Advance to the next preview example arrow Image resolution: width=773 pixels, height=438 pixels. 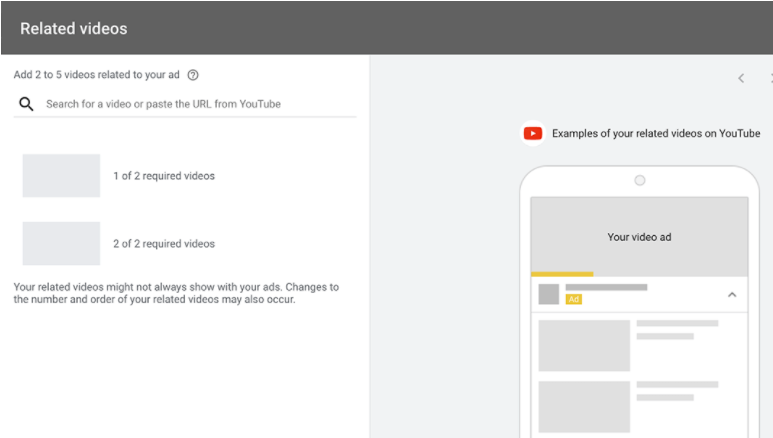[769, 78]
